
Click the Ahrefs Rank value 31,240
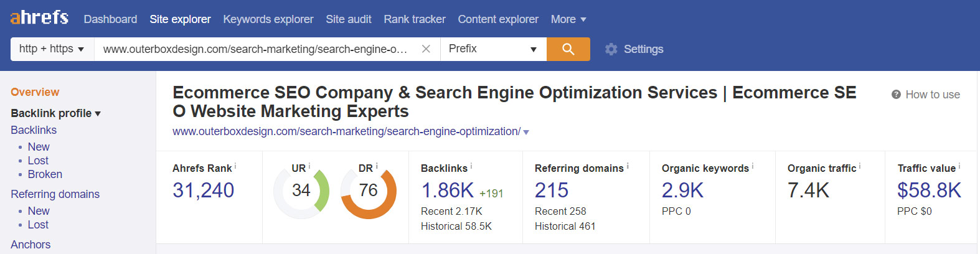click(203, 190)
